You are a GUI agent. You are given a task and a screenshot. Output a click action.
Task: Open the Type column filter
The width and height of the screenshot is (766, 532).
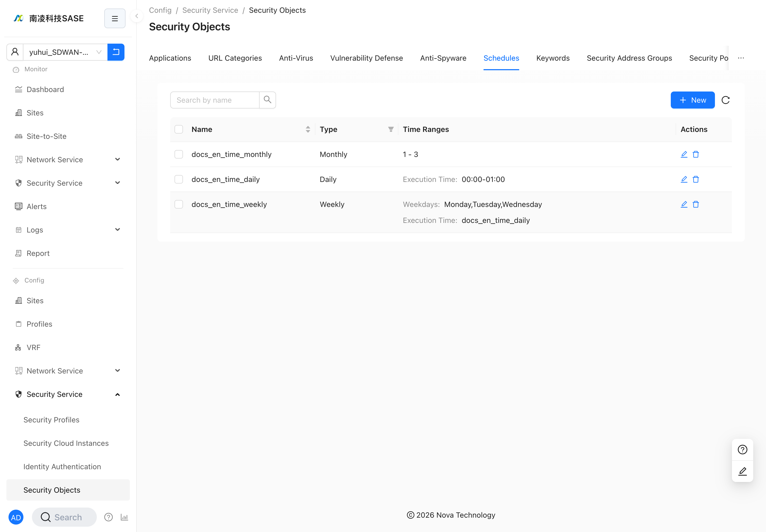[x=391, y=129]
